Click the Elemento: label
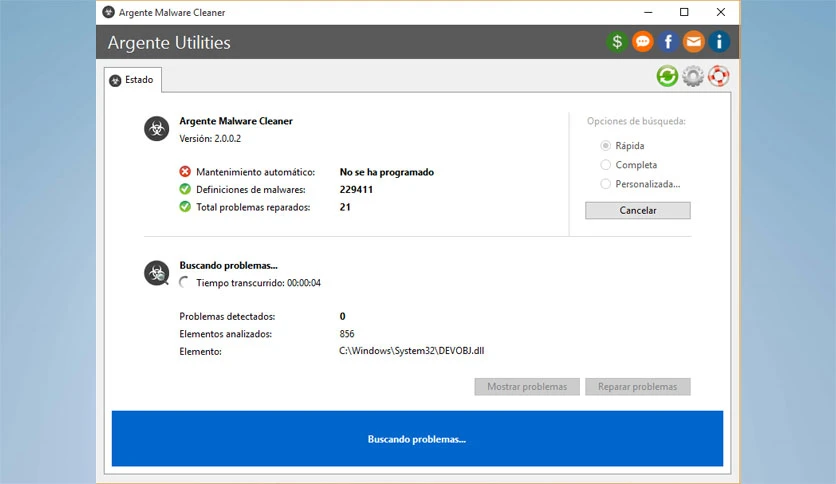The height and width of the screenshot is (484, 836). click(200, 352)
